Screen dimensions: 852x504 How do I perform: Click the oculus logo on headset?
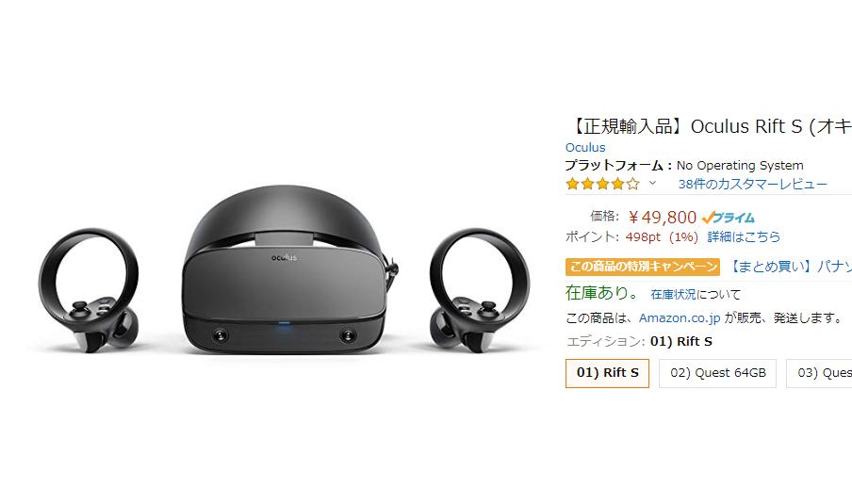[285, 257]
